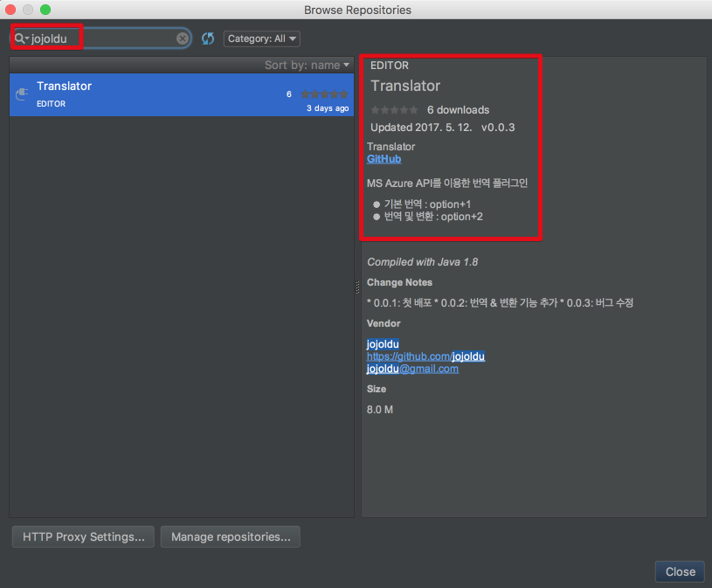Click the macOS red close window button
Image resolution: width=712 pixels, height=588 pixels.
10,10
